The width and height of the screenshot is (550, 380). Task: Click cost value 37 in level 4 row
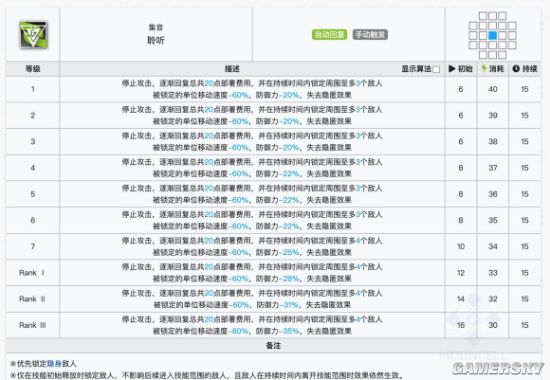pos(493,168)
